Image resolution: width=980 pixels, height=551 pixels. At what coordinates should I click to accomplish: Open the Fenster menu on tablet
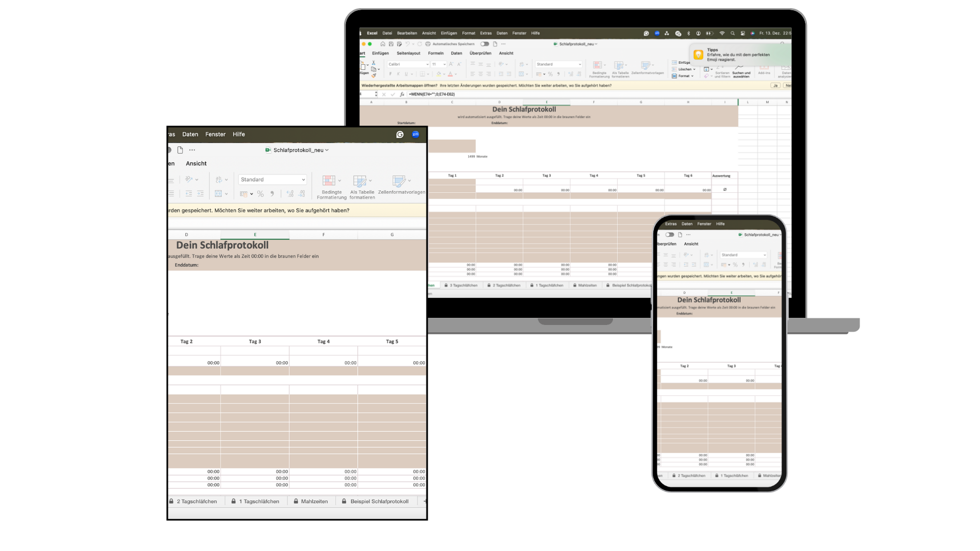[215, 135]
